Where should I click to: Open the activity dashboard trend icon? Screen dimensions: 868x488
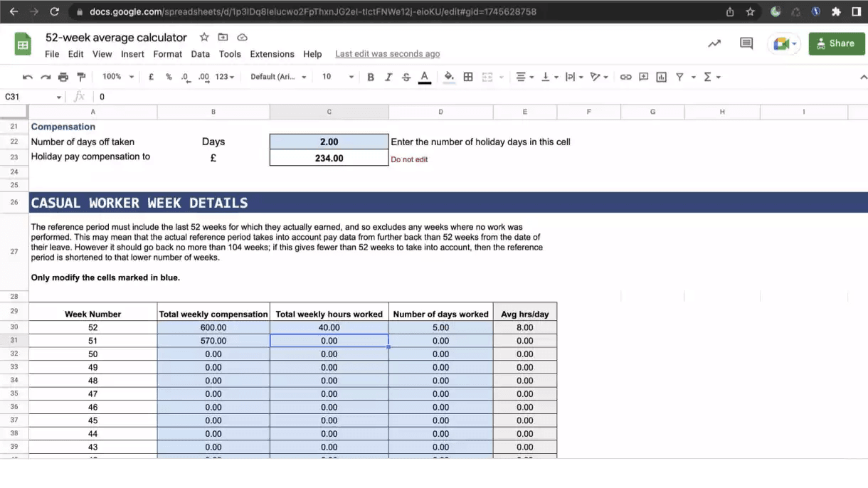pos(714,43)
